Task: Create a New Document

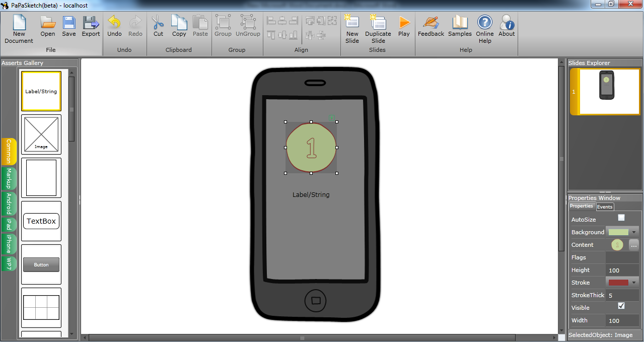Action: pos(19,29)
